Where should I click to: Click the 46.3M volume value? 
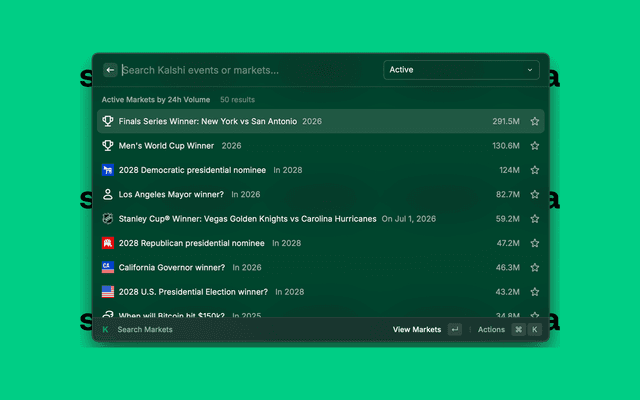tap(508, 267)
